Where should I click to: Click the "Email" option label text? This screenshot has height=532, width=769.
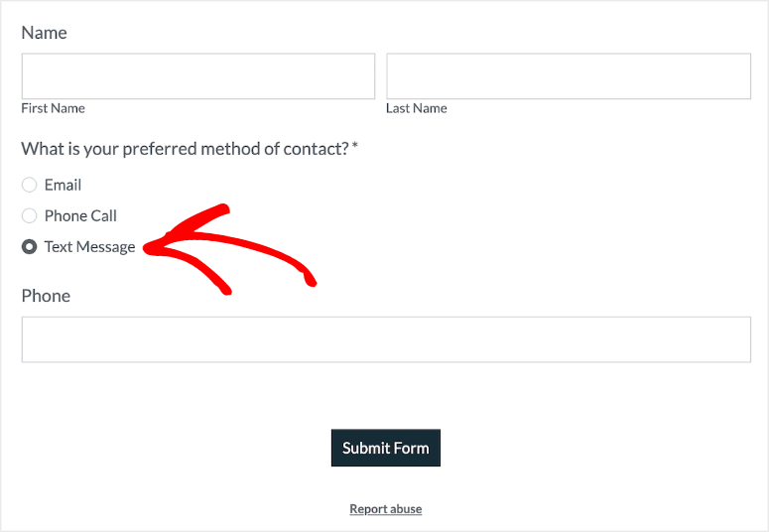63,185
